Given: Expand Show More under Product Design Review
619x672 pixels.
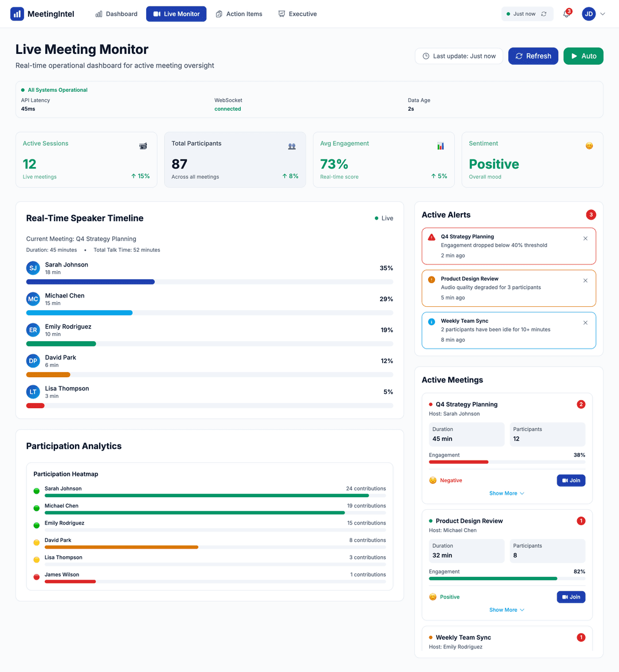Looking at the screenshot, I should tap(507, 610).
